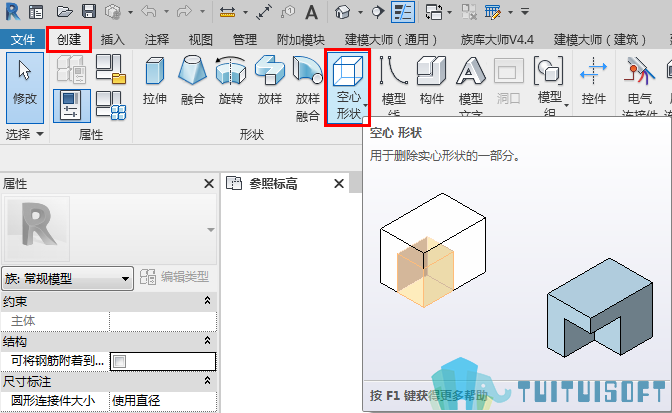Click the Text tool letter A icon
Image resolution: width=672 pixels, height=413 pixels.
tap(311, 12)
